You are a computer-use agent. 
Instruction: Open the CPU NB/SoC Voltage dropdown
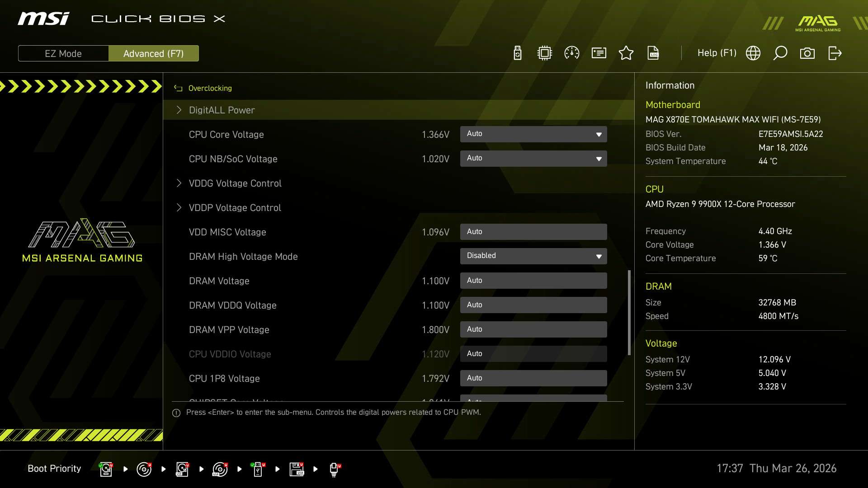pyautogui.click(x=533, y=158)
